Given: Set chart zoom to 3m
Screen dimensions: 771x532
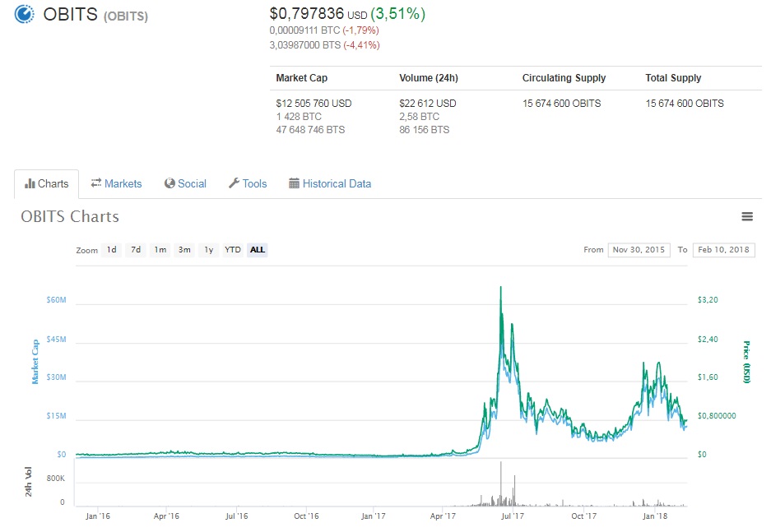Looking at the screenshot, I should coord(184,250).
